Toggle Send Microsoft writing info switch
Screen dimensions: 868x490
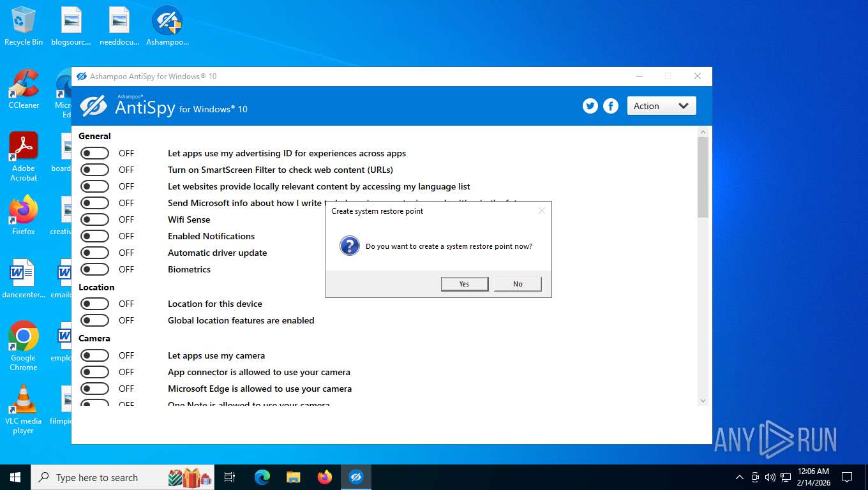(x=94, y=203)
